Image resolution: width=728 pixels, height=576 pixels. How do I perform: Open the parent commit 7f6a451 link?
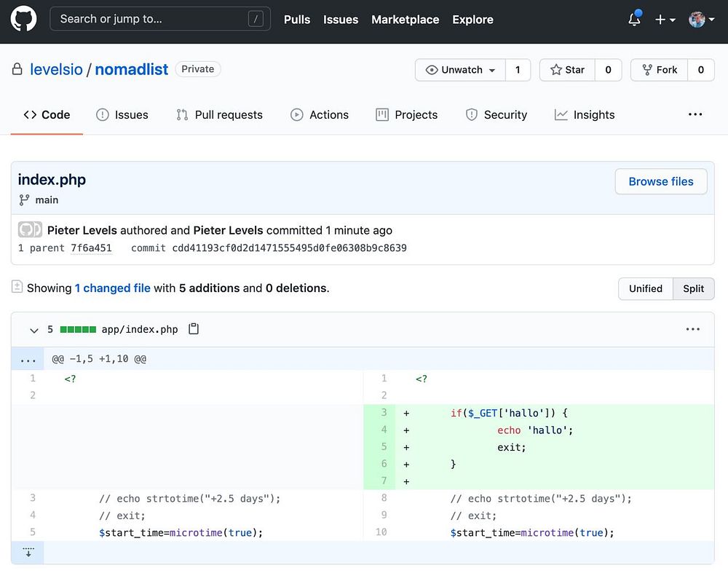click(91, 248)
